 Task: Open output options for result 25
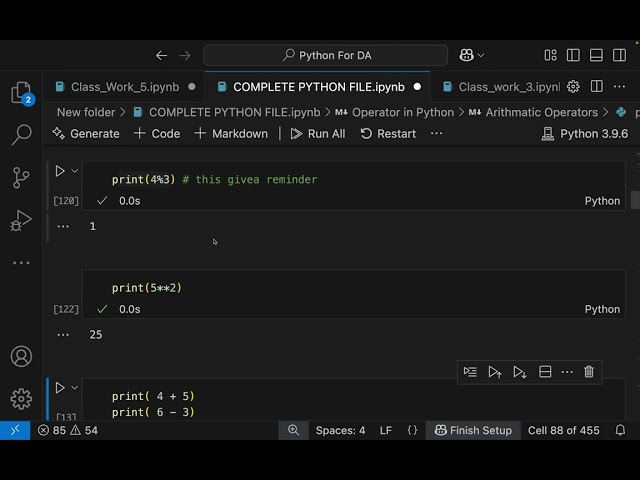[x=63, y=335]
